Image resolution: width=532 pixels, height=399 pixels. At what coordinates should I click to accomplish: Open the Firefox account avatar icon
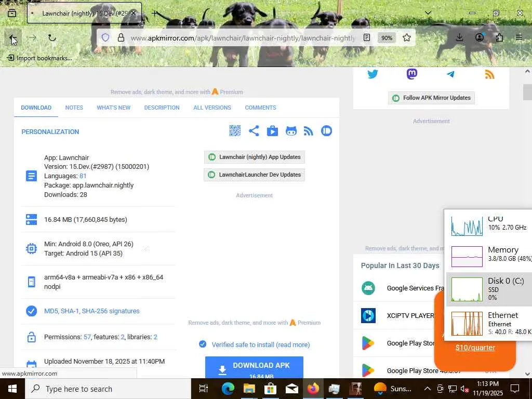click(480, 37)
